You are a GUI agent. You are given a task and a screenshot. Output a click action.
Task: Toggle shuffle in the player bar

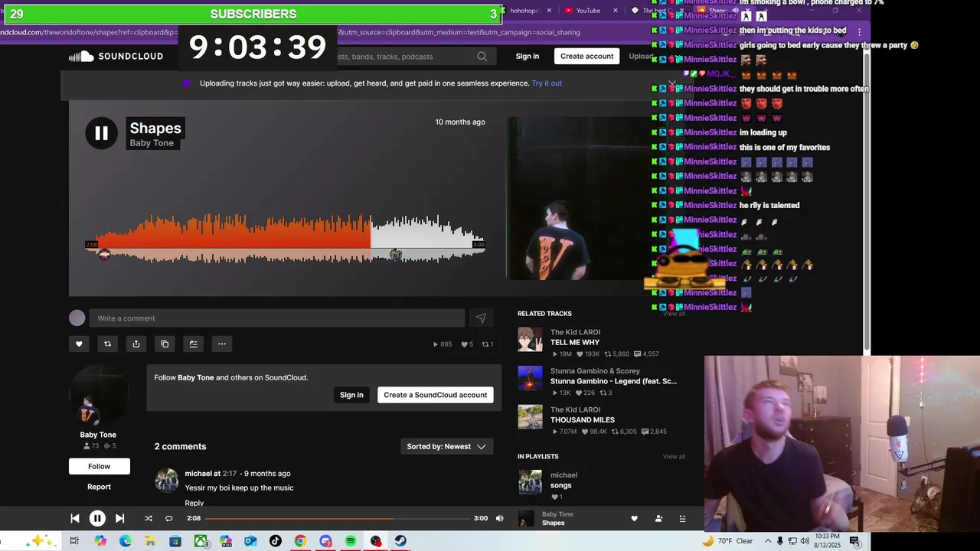click(149, 518)
